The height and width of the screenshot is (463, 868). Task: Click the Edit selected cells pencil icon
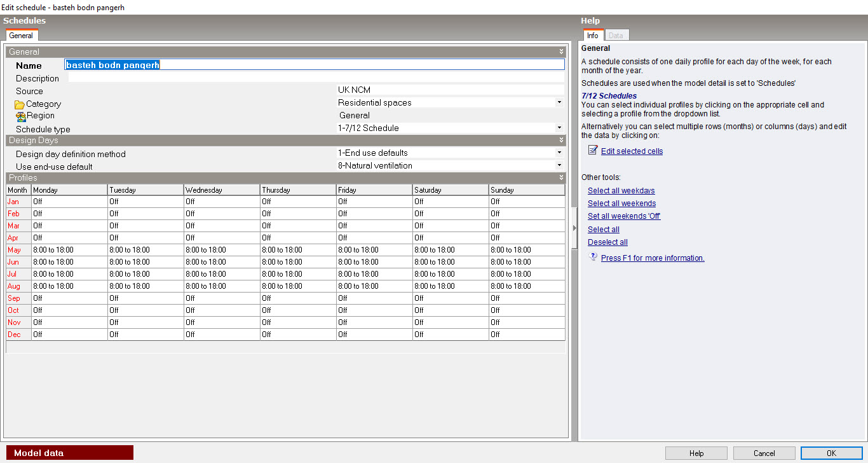(x=593, y=151)
